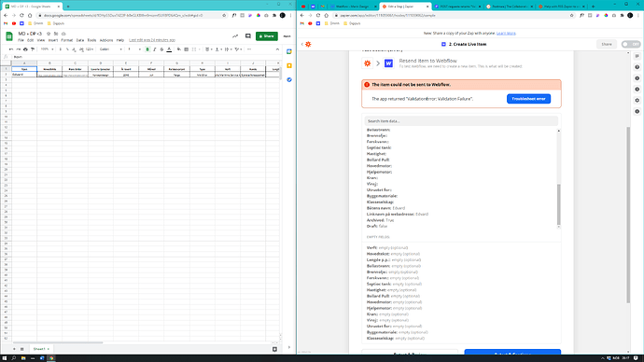Go back with Zapier editor's back chevron
The image size is (644, 362).
[x=301, y=44]
